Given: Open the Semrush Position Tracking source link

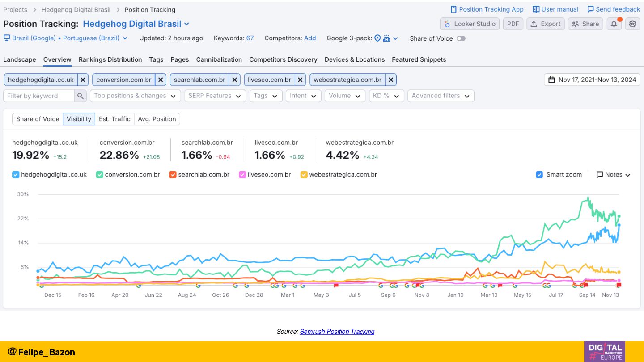Looking at the screenshot, I should 337,332.
